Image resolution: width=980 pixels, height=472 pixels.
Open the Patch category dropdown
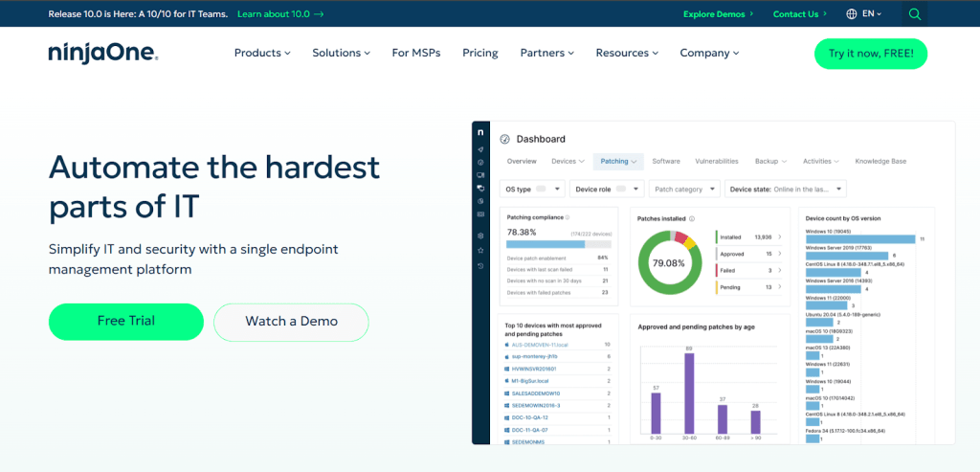683,190
